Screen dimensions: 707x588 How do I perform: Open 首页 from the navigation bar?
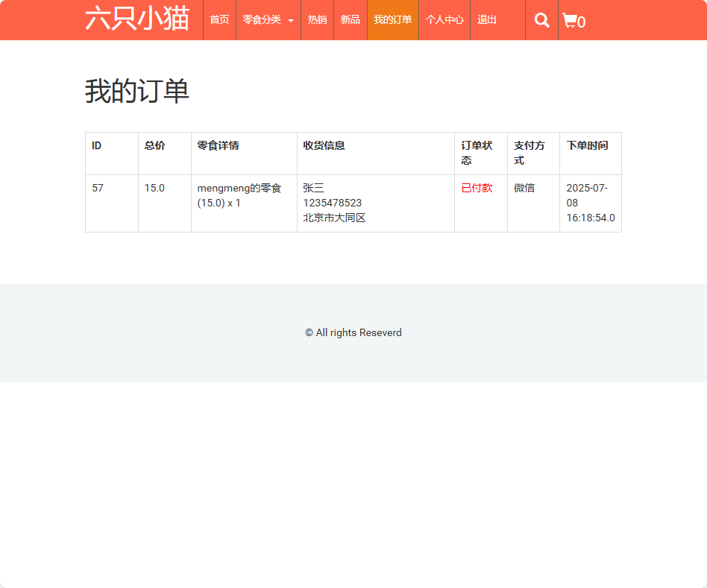click(219, 20)
